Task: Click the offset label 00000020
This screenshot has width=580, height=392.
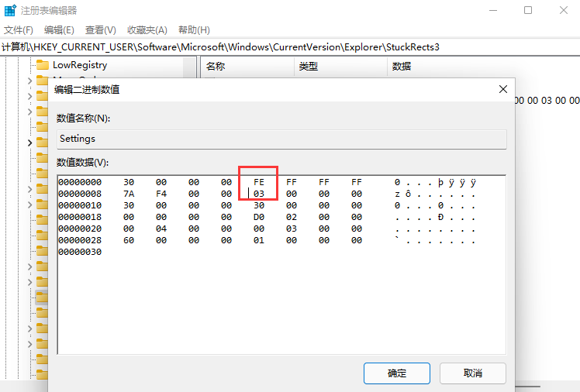Action: point(80,229)
